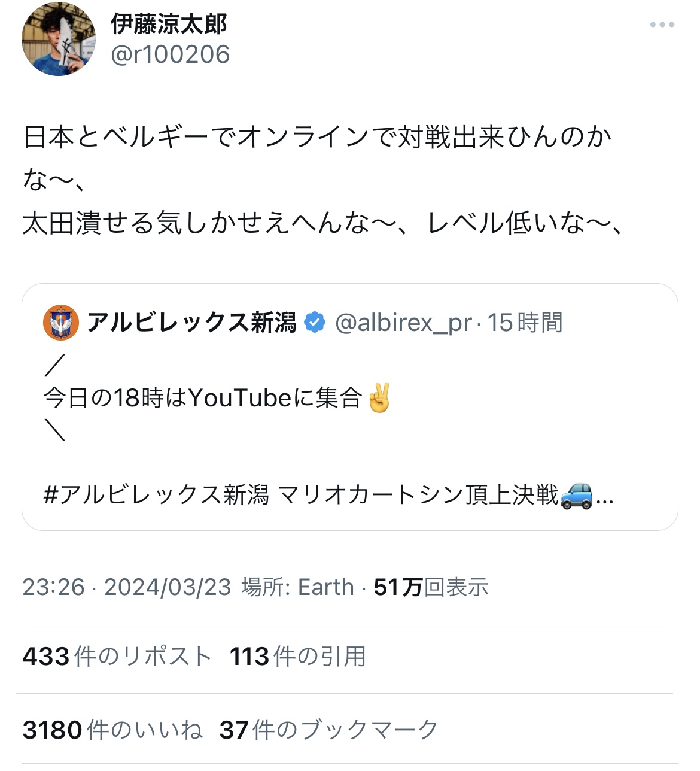Open the 3180件のいいね likes list
The height and width of the screenshot is (771, 700).
pos(112,730)
